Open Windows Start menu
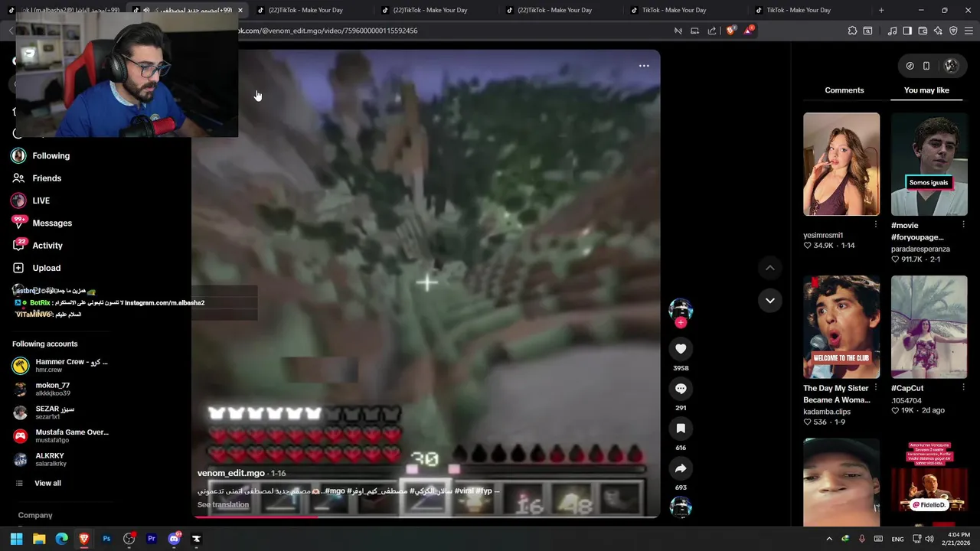 click(x=16, y=539)
